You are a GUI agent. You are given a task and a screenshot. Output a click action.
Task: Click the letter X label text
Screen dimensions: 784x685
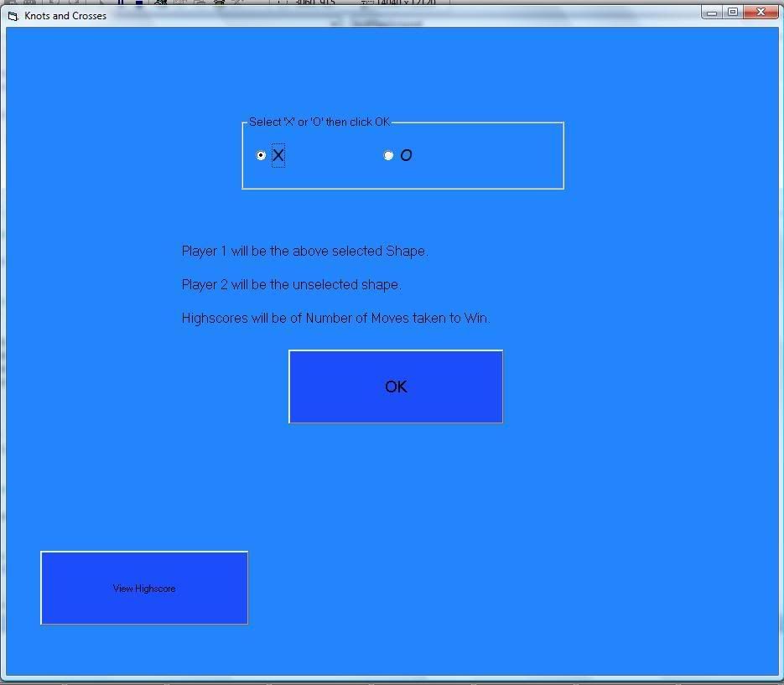point(278,155)
